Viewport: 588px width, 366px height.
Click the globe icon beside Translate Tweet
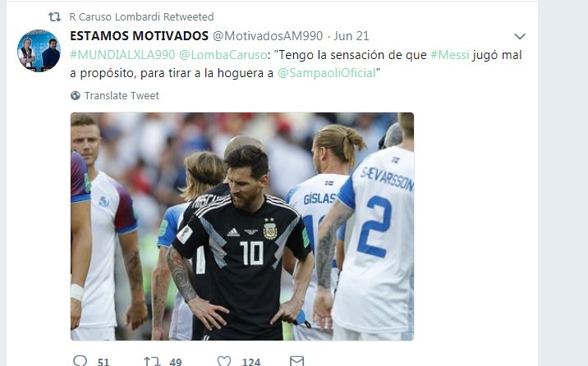[x=76, y=95]
